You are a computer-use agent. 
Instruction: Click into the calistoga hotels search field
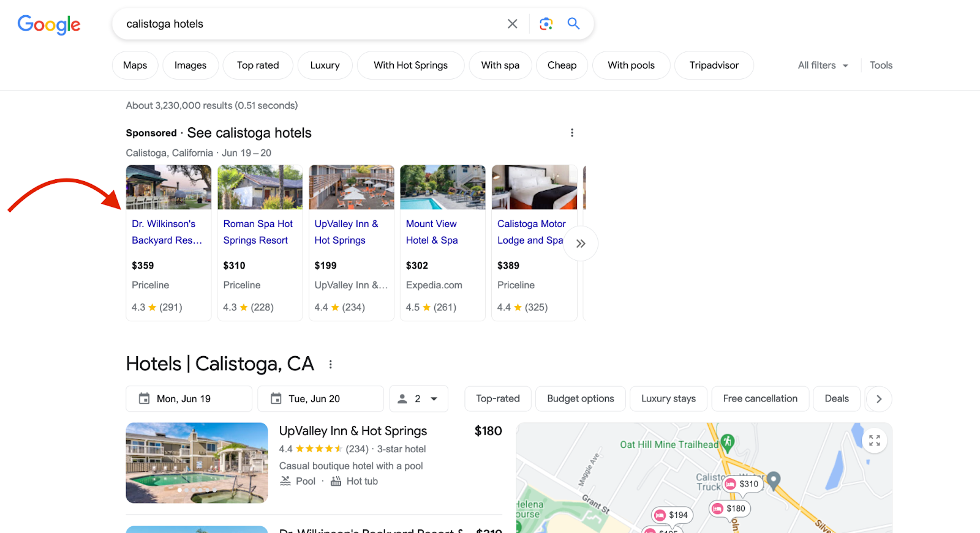pyautogui.click(x=309, y=24)
